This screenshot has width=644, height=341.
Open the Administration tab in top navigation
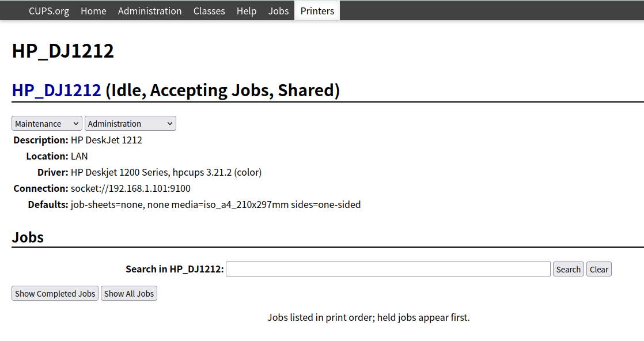pos(150,11)
